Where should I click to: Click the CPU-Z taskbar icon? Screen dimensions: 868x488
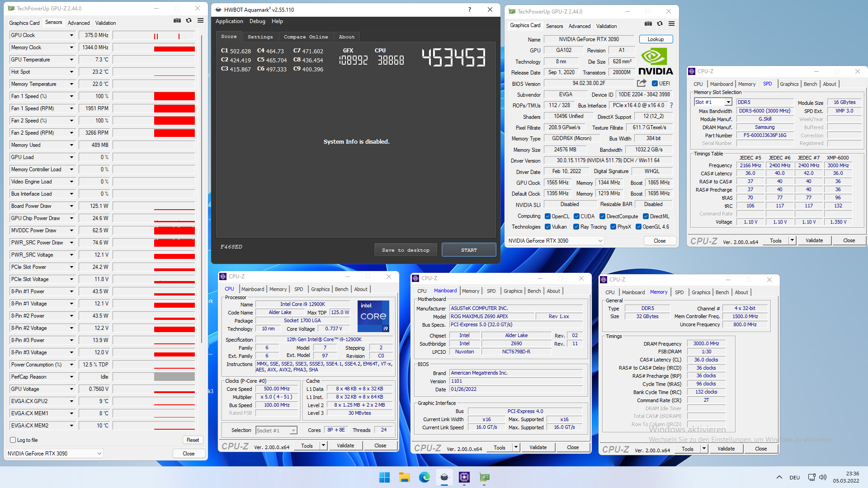pyautogui.click(x=464, y=477)
